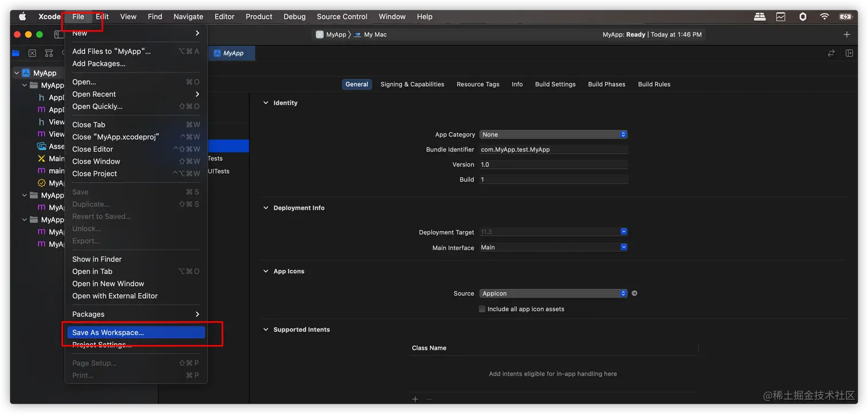Switch to Build Phases tab

607,84
